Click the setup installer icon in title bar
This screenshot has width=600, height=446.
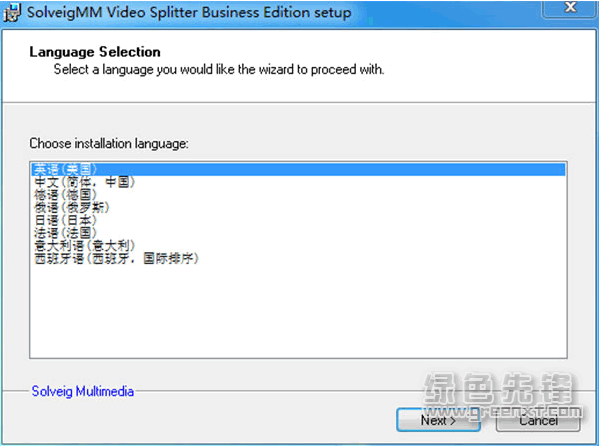[11, 13]
